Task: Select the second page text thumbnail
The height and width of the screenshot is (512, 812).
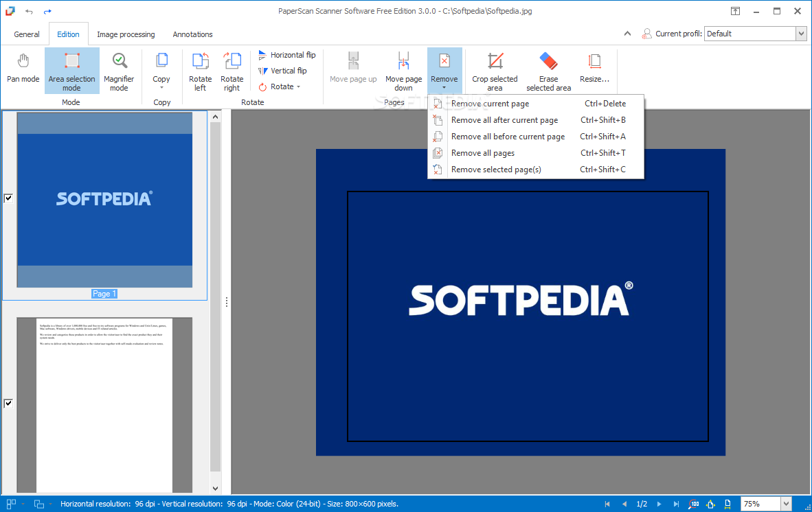Action: pyautogui.click(x=104, y=405)
